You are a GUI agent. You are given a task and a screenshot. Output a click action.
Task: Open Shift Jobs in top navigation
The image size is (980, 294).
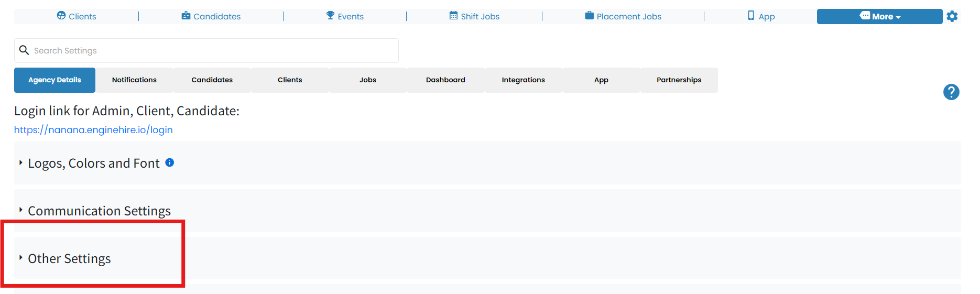point(474,16)
